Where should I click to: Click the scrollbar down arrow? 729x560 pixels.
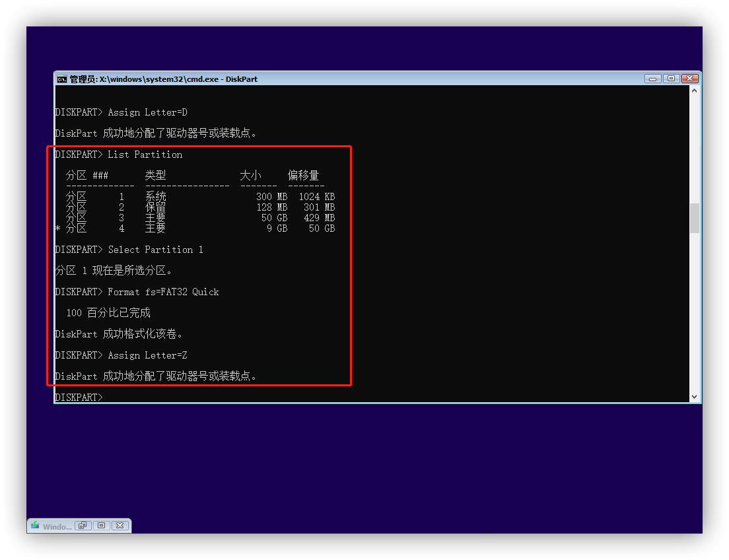click(x=695, y=397)
